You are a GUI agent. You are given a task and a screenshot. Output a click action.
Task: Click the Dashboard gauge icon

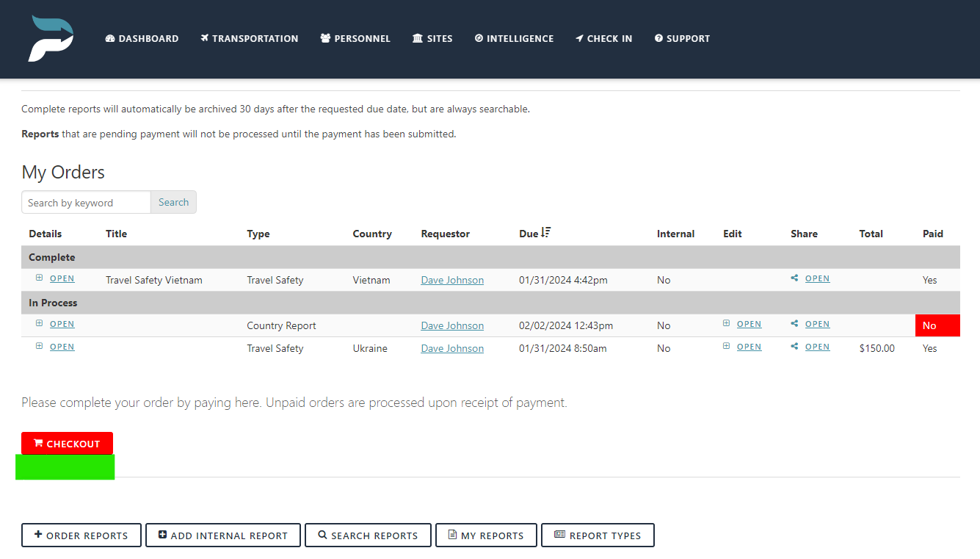click(110, 38)
